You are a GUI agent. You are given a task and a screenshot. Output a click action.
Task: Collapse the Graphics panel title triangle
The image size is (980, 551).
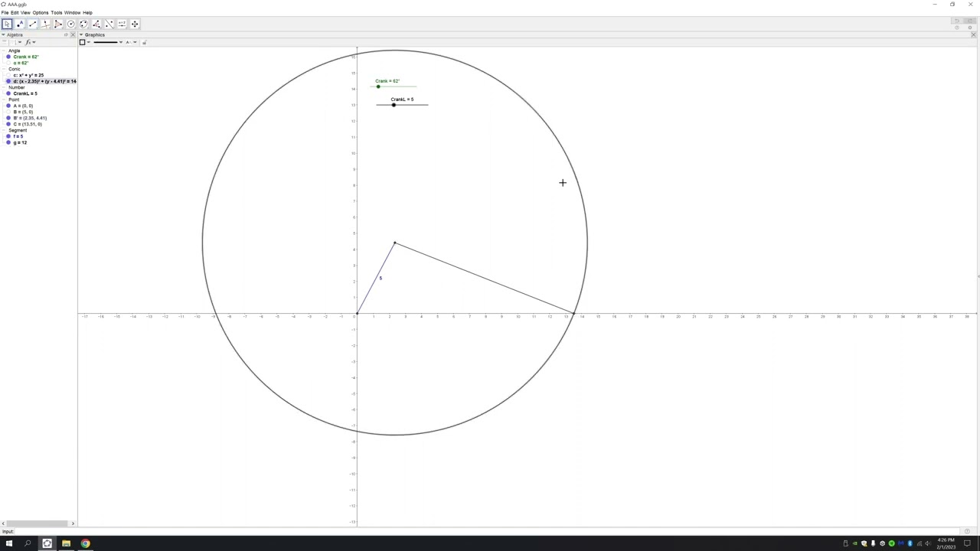[81, 34]
